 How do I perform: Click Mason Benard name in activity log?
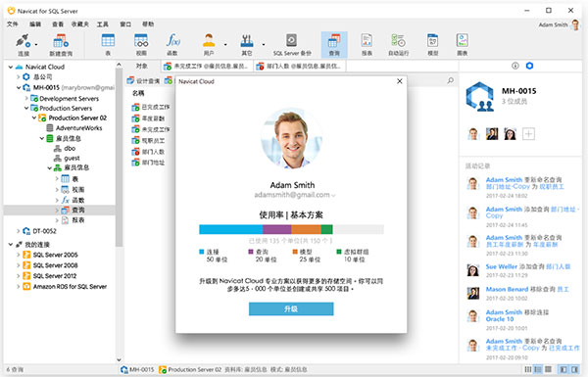(x=507, y=289)
